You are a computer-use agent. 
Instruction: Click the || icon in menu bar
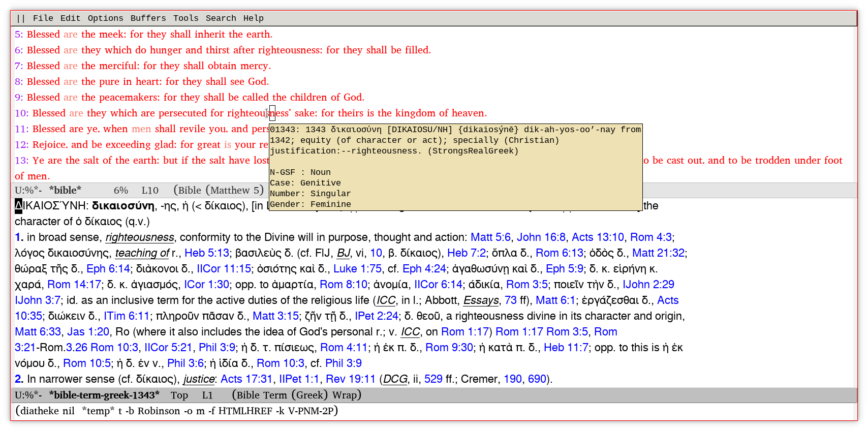click(x=21, y=18)
